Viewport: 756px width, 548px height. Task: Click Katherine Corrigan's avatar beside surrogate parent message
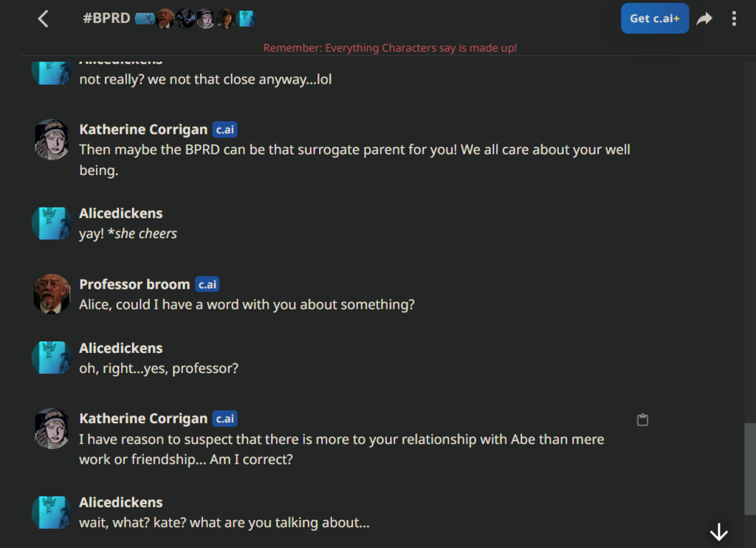(52, 140)
